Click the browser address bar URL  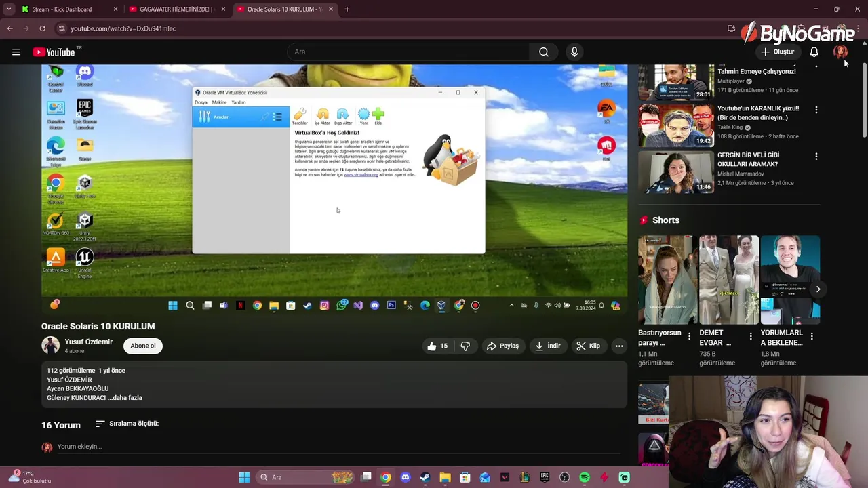point(123,28)
